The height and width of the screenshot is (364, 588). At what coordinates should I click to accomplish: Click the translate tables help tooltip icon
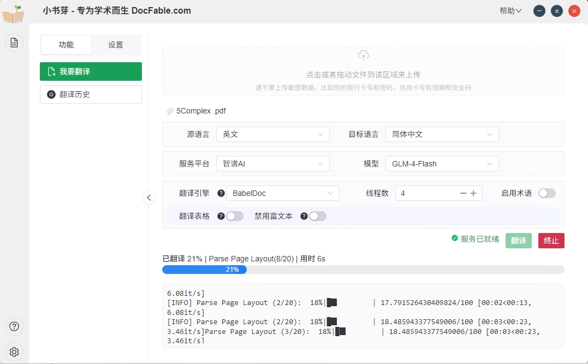pyautogui.click(x=221, y=216)
